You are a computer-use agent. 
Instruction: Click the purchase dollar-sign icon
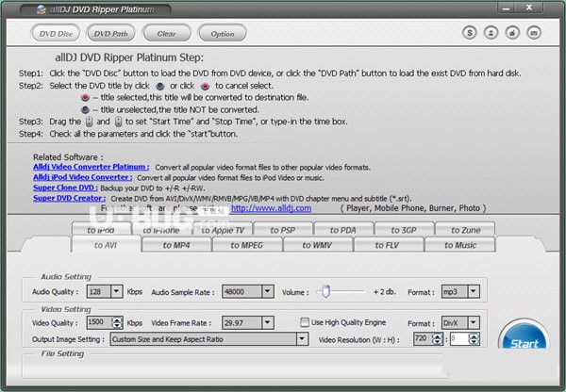(x=469, y=33)
